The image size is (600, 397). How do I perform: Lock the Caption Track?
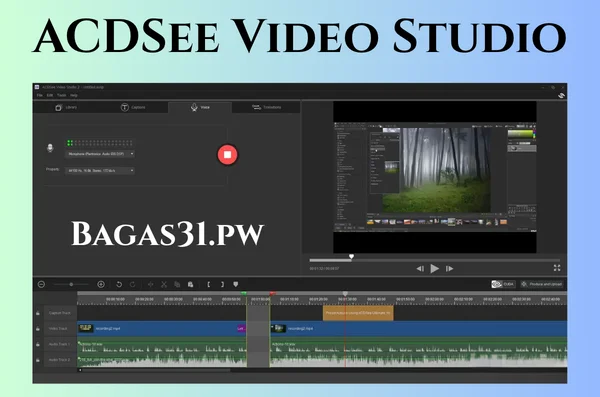[38, 313]
